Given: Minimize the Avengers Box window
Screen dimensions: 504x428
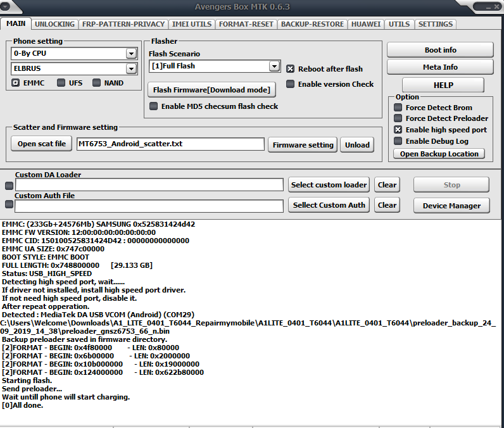Looking at the screenshot, I should 488,6.
